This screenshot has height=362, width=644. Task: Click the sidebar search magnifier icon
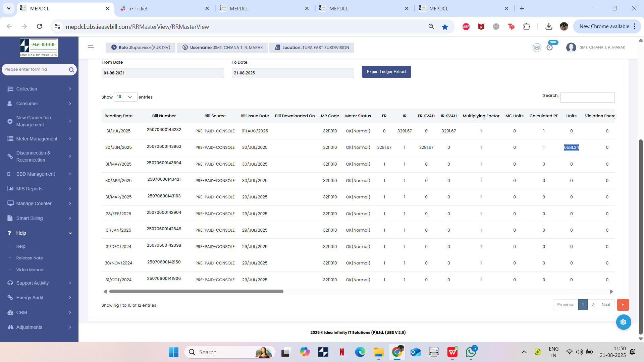tap(71, 70)
